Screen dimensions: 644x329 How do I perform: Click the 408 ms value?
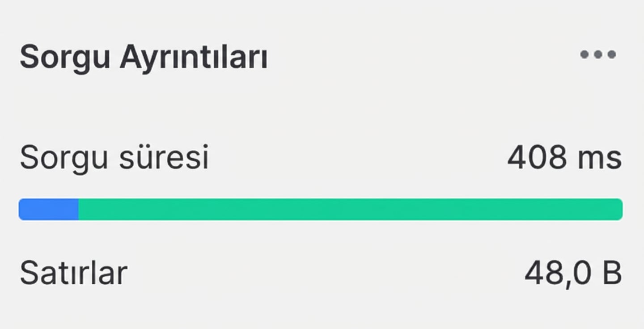tap(564, 157)
